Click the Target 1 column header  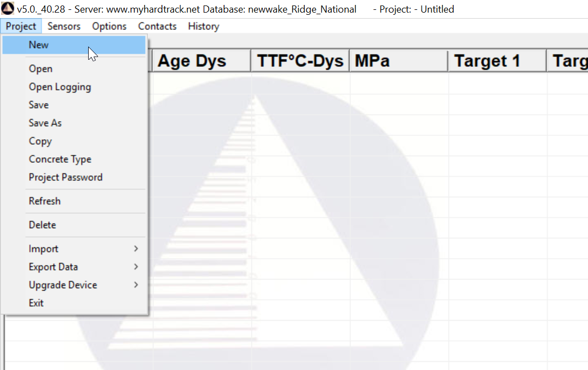[498, 60]
